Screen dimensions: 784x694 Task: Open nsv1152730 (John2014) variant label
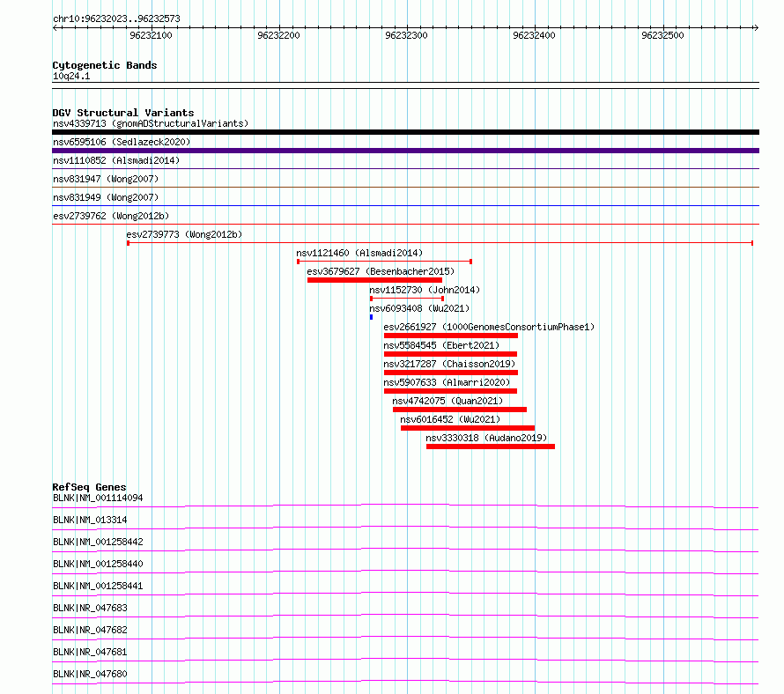click(425, 290)
